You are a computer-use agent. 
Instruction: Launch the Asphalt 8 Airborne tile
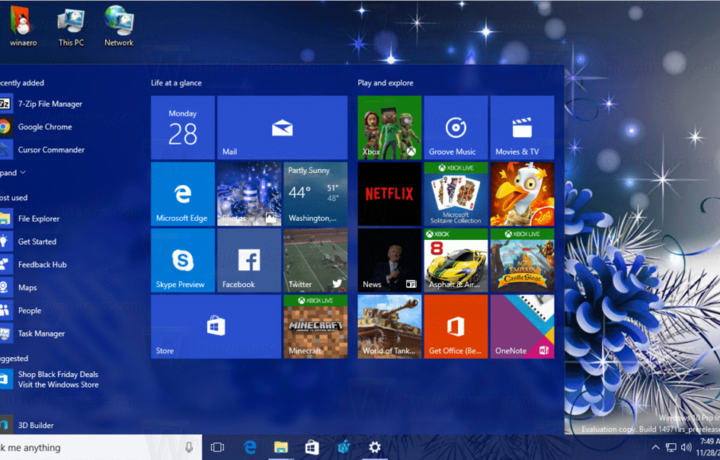pyautogui.click(x=456, y=260)
